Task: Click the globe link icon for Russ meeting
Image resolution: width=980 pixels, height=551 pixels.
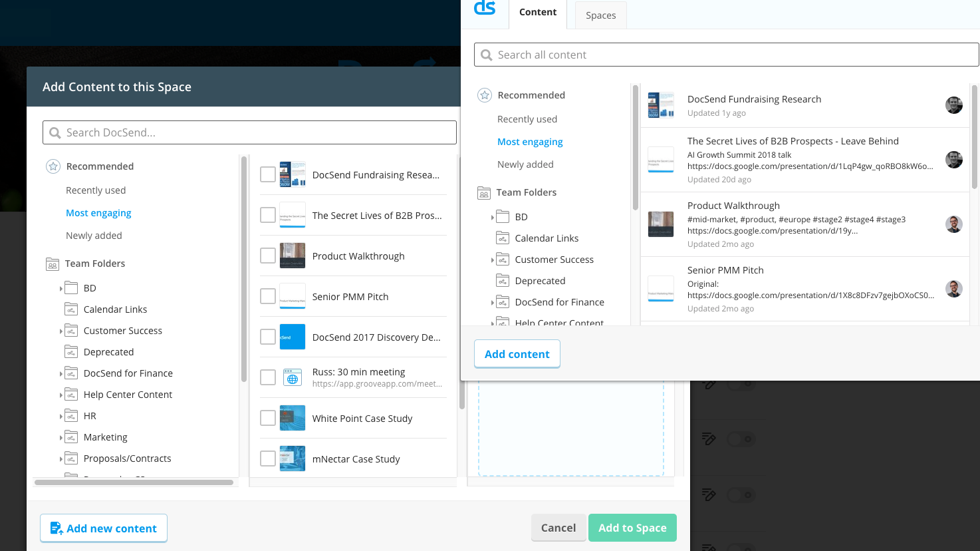Action: click(293, 378)
